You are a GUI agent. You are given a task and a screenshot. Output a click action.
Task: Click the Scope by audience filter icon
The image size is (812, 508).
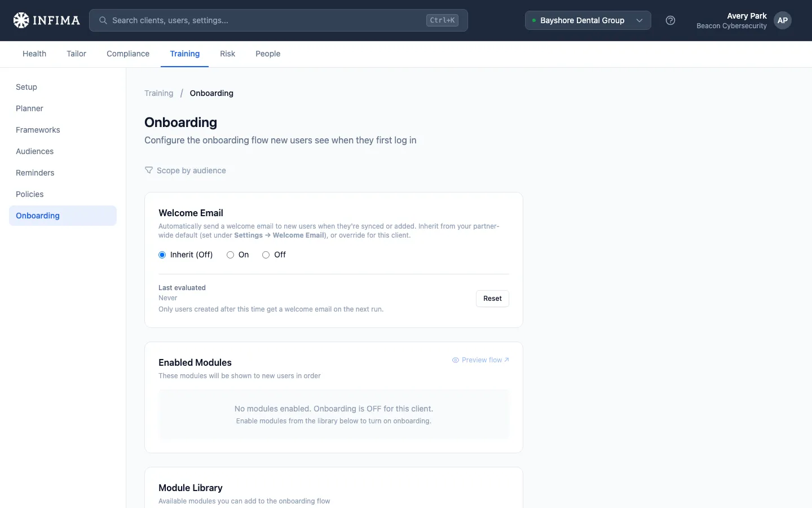click(x=149, y=170)
